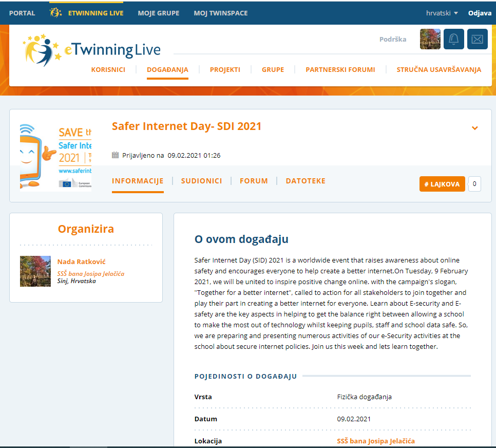Open the DOGAĐANJA section
The height and width of the screenshot is (448, 496).
[x=167, y=70]
